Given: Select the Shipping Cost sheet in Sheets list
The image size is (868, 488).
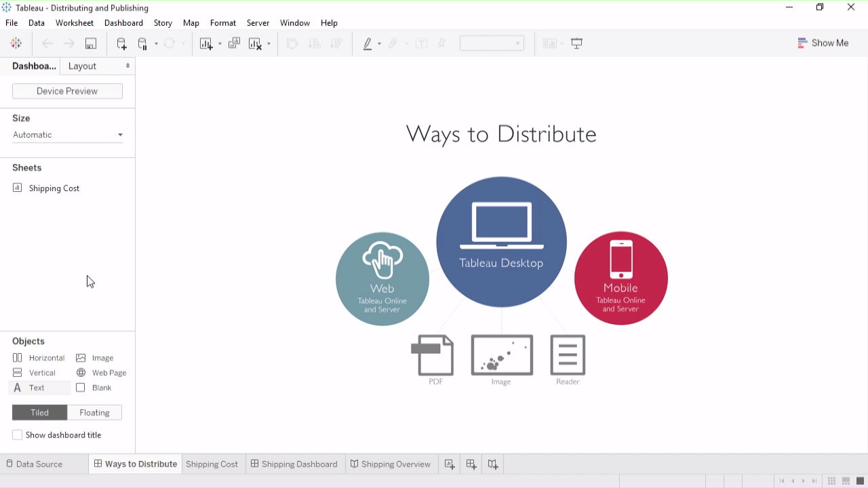Looking at the screenshot, I should coord(54,188).
